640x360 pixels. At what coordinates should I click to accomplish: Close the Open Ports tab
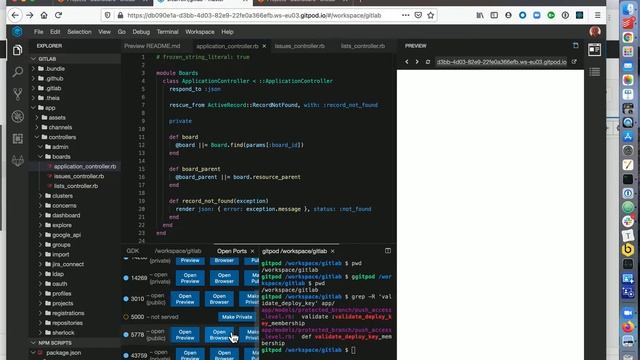click(252, 251)
